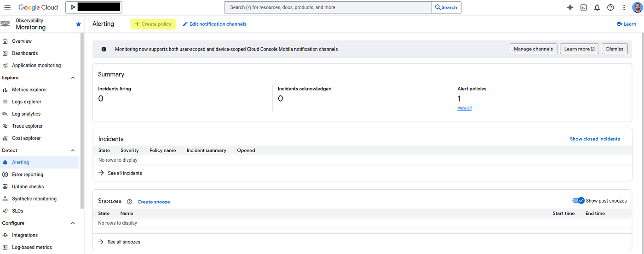Click Create snooze link
Viewport: 644px width, 254px height.
[154, 202]
